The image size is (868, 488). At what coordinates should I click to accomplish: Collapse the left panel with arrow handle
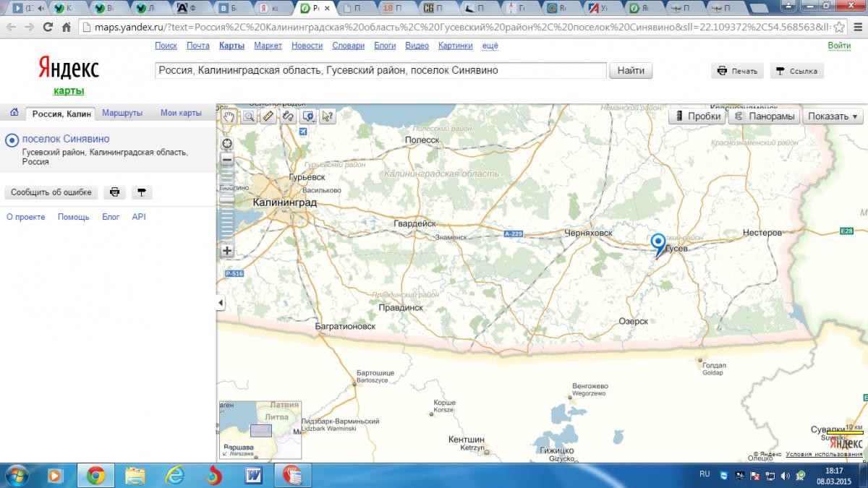[x=221, y=303]
